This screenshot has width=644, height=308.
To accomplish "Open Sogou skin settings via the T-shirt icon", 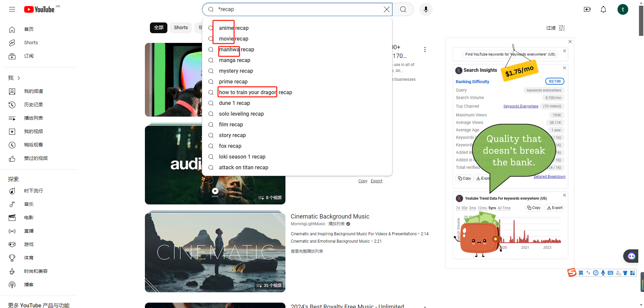I will [x=626, y=273].
